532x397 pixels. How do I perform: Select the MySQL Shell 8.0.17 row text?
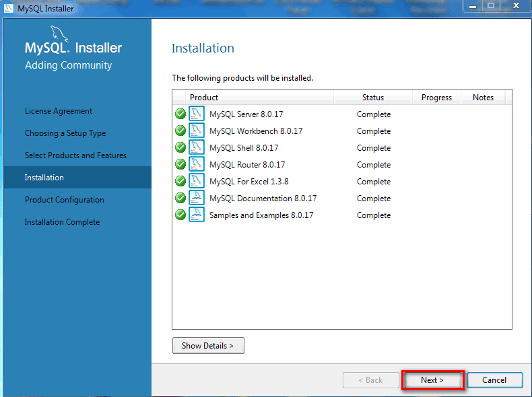pyautogui.click(x=244, y=148)
